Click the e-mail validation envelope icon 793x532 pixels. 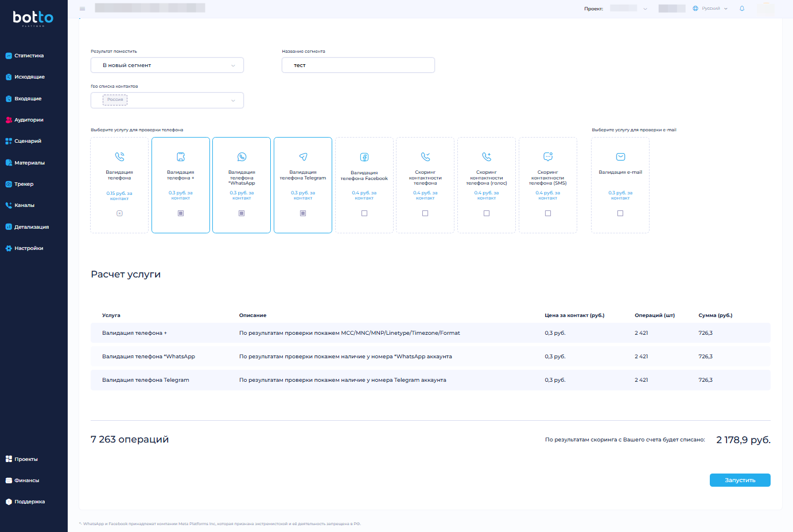[x=620, y=157]
